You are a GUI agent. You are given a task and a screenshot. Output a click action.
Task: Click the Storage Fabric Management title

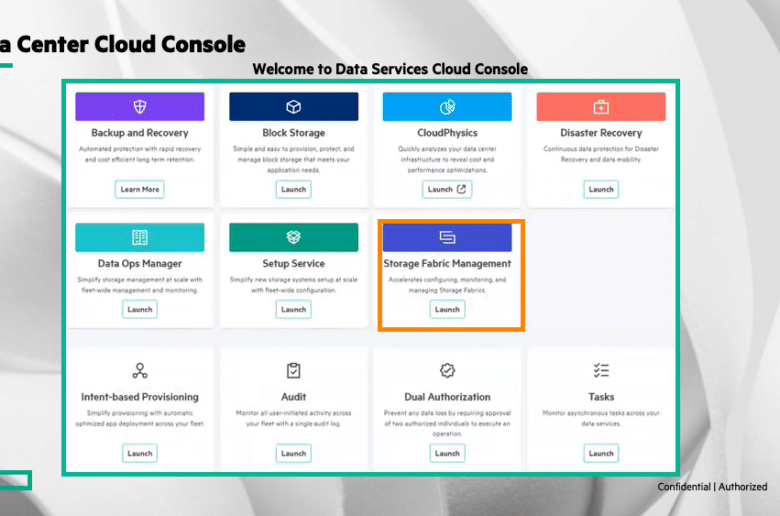pyautogui.click(x=447, y=264)
